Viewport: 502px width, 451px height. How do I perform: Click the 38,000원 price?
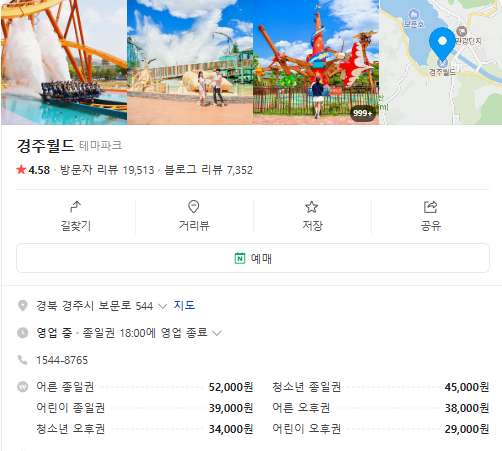(467, 408)
